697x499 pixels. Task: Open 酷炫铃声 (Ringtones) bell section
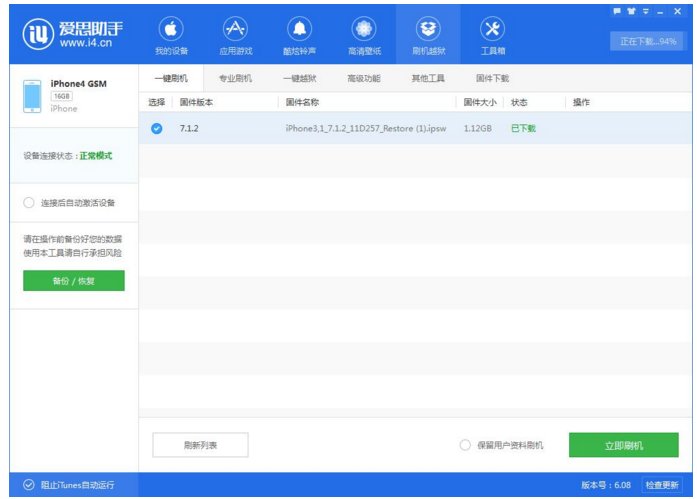(300, 36)
